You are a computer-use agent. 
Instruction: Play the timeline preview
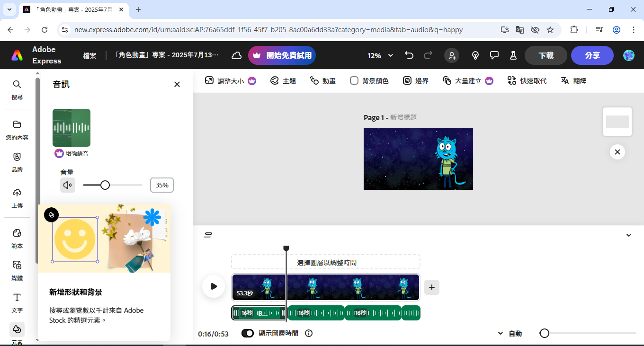(x=214, y=286)
